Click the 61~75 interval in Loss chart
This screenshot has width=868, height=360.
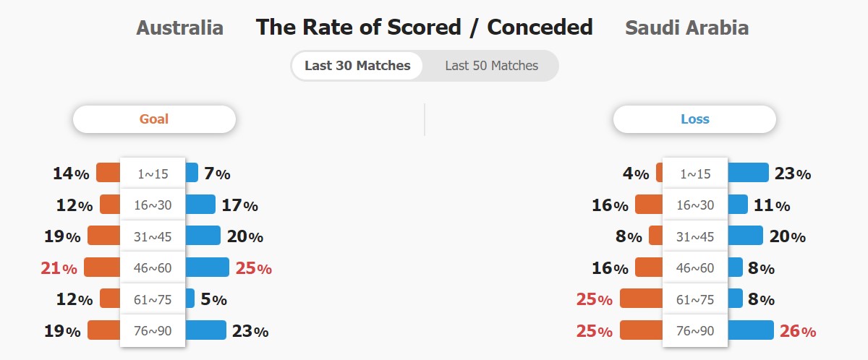(695, 299)
